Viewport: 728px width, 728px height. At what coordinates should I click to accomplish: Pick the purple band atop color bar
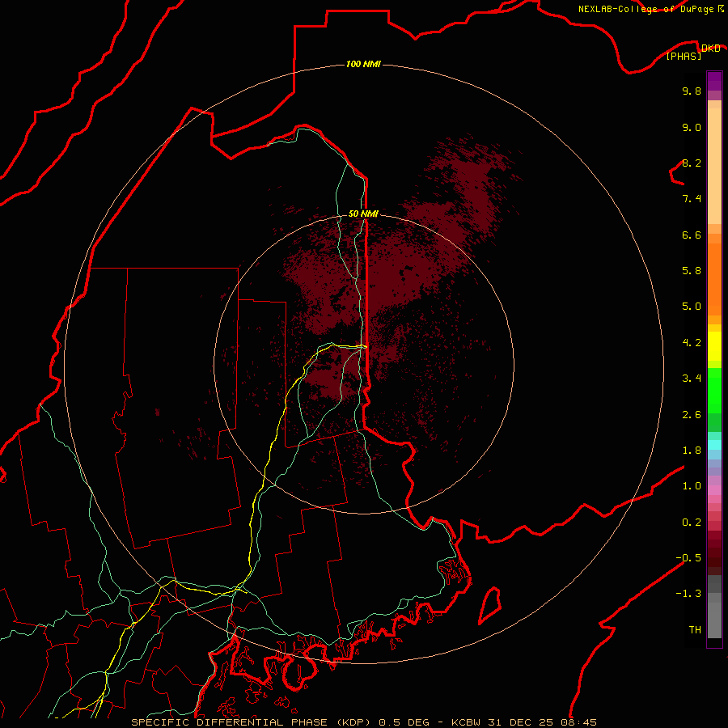pos(714,81)
